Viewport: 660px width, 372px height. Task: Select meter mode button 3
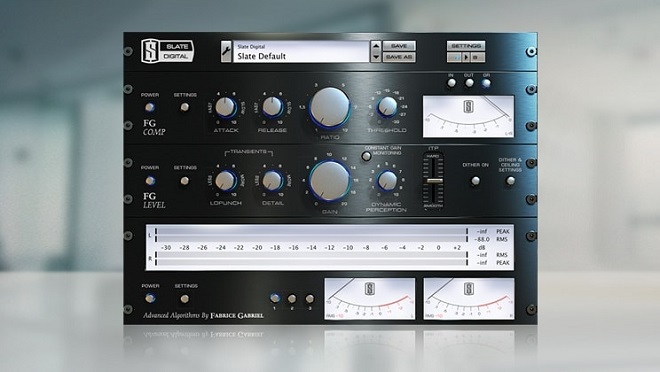pyautogui.click(x=309, y=299)
